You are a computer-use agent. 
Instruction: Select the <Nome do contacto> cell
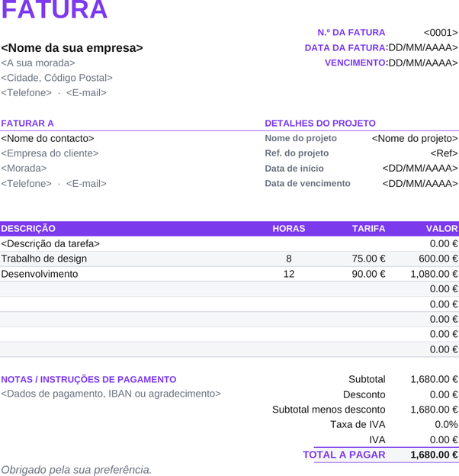(47, 138)
